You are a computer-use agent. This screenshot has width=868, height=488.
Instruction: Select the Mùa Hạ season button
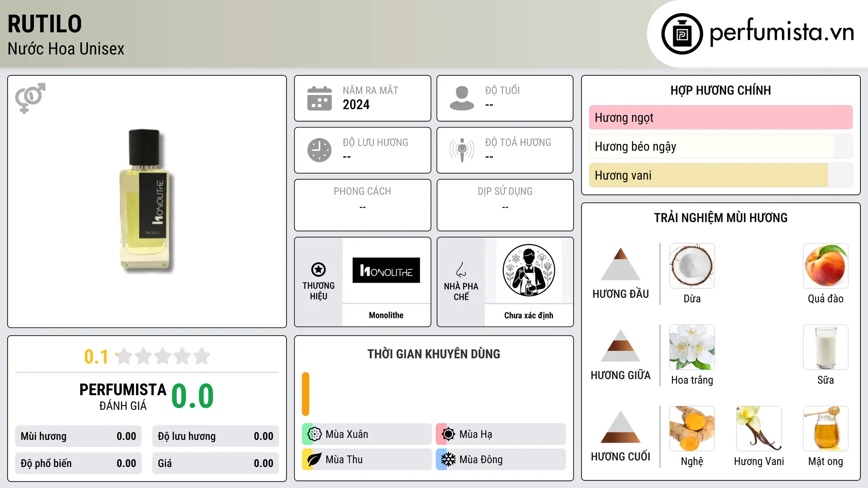(501, 434)
